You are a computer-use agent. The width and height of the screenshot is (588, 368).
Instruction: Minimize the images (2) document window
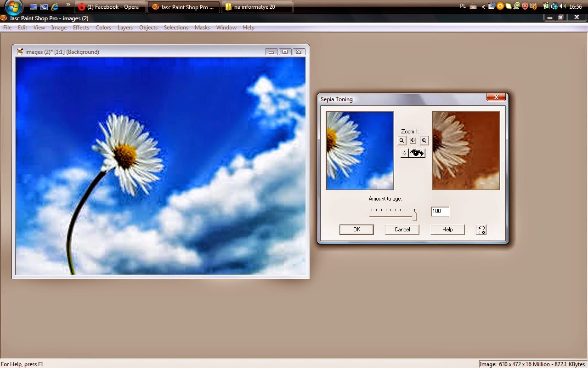(271, 52)
